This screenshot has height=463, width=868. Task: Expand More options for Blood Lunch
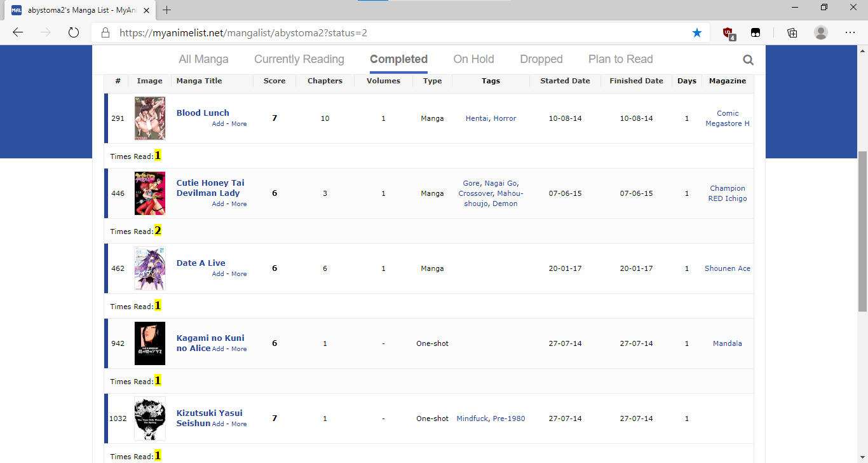(239, 124)
